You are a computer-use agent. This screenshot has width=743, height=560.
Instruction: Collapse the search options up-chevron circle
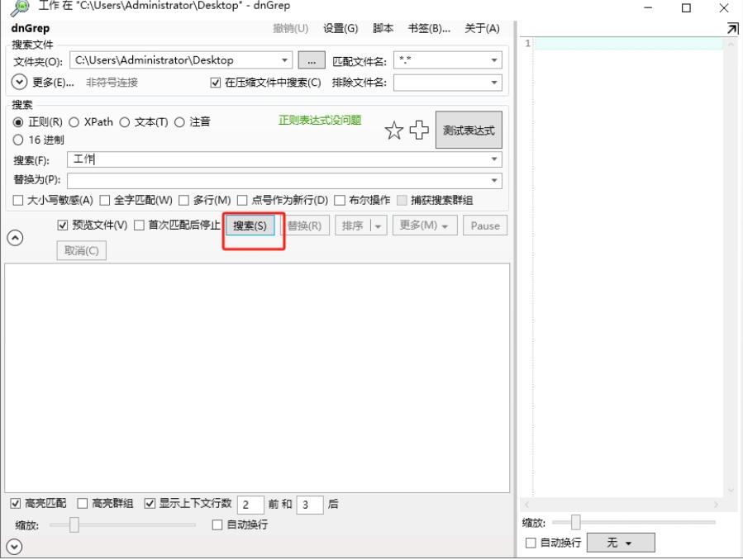[x=15, y=238]
